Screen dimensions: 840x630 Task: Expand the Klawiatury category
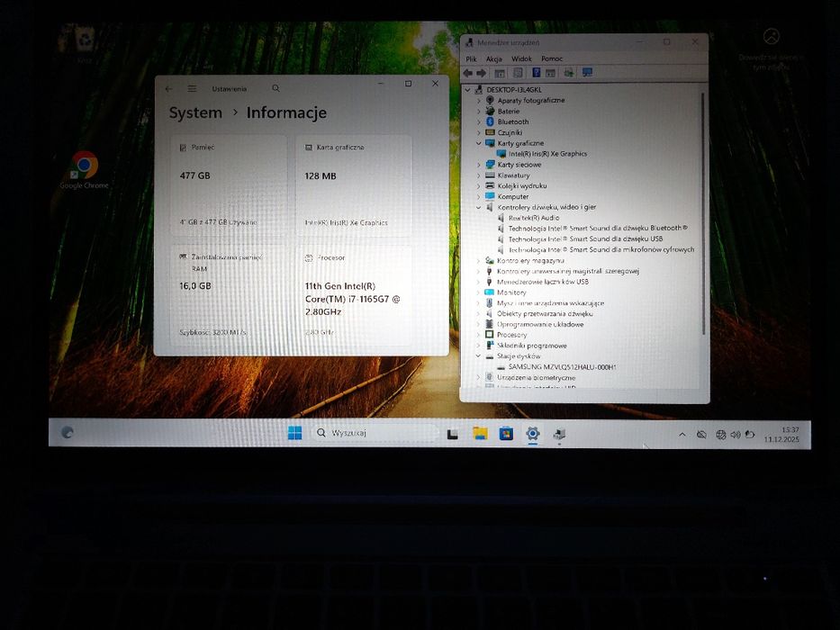[x=479, y=175]
